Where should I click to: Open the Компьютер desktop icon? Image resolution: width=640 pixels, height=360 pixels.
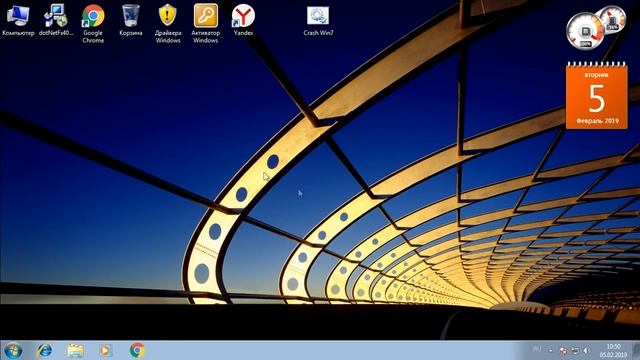[x=18, y=20]
